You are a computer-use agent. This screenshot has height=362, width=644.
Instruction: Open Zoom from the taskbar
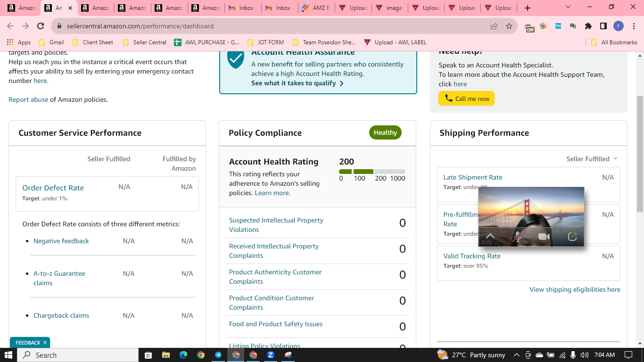271,355
